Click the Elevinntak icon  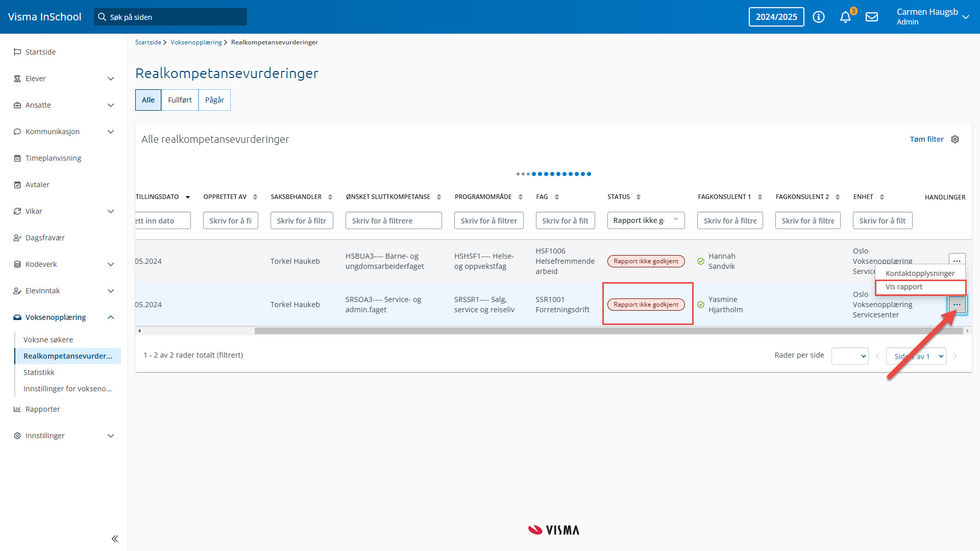coord(17,291)
